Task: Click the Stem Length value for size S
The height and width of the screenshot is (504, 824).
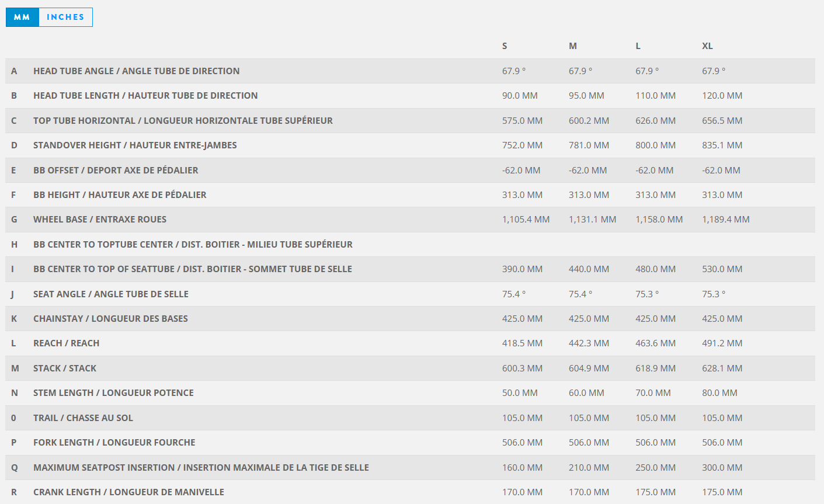Action: click(x=520, y=393)
